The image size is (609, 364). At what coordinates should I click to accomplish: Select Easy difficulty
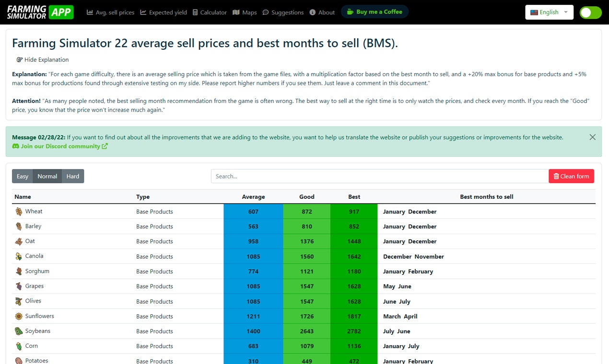(23, 176)
